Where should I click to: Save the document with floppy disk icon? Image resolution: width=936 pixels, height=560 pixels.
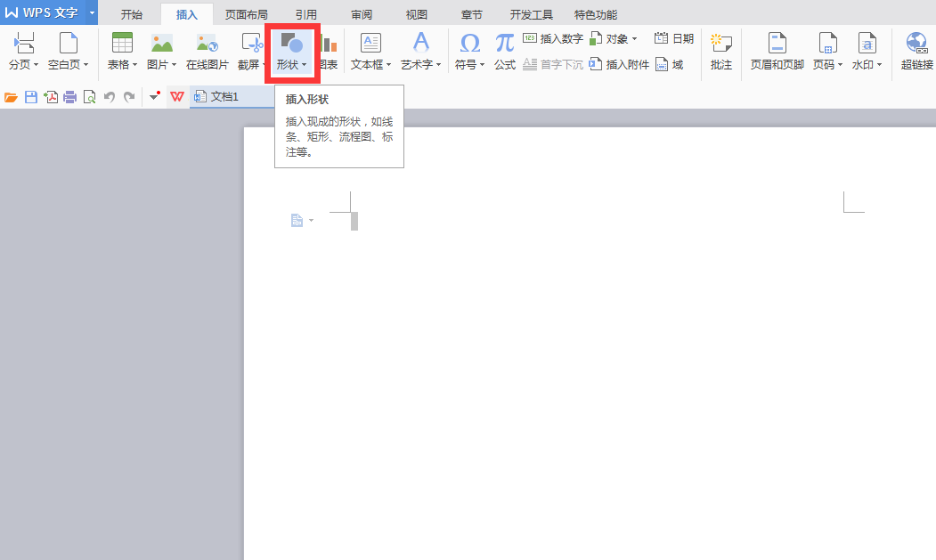[x=31, y=97]
